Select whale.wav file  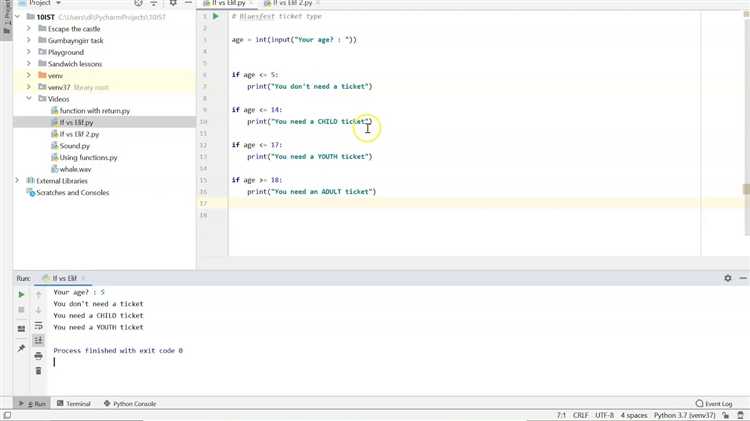point(75,169)
